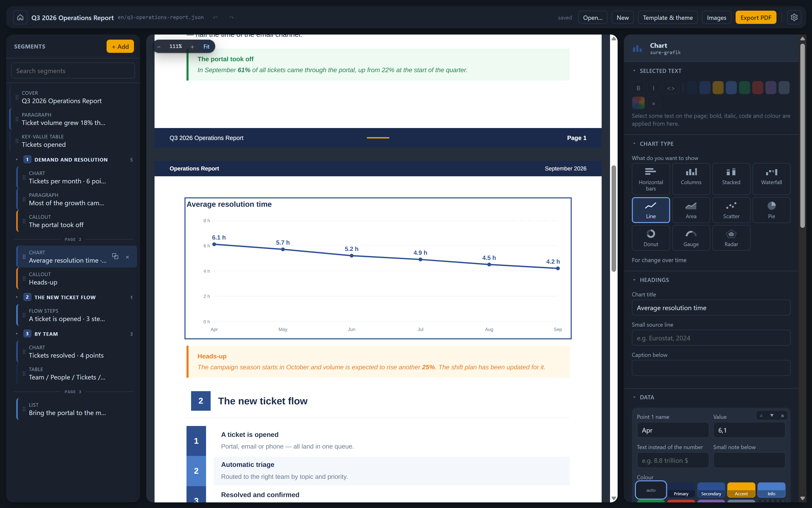Screen dimensions: 812x508
Task: Select the Horizontal bars chart type
Action: [651, 179]
